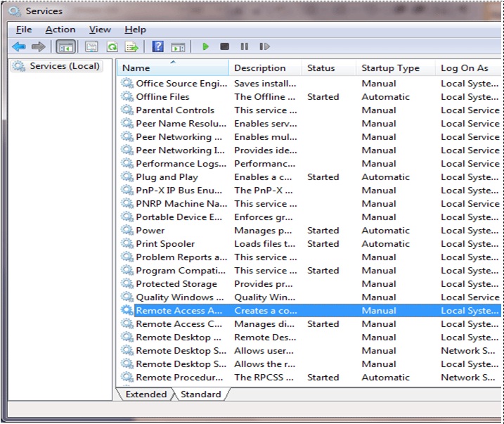The width and height of the screenshot is (504, 424).
Task: Click 'Loads files t...' description cell
Action: 264,244
